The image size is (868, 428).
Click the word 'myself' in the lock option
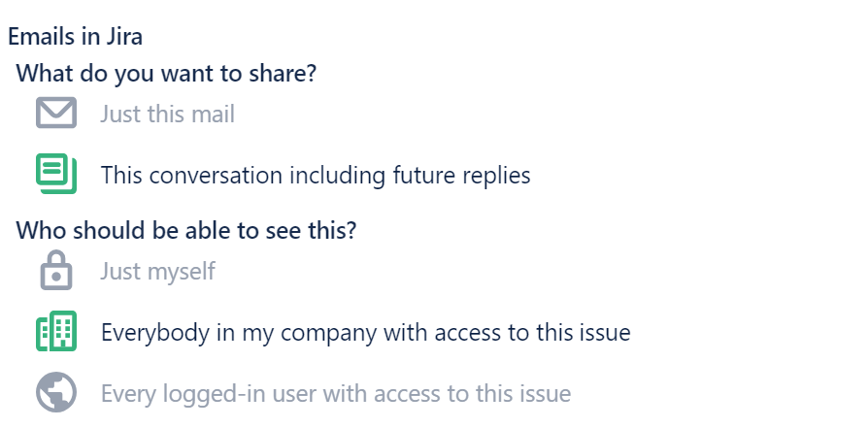click(181, 272)
